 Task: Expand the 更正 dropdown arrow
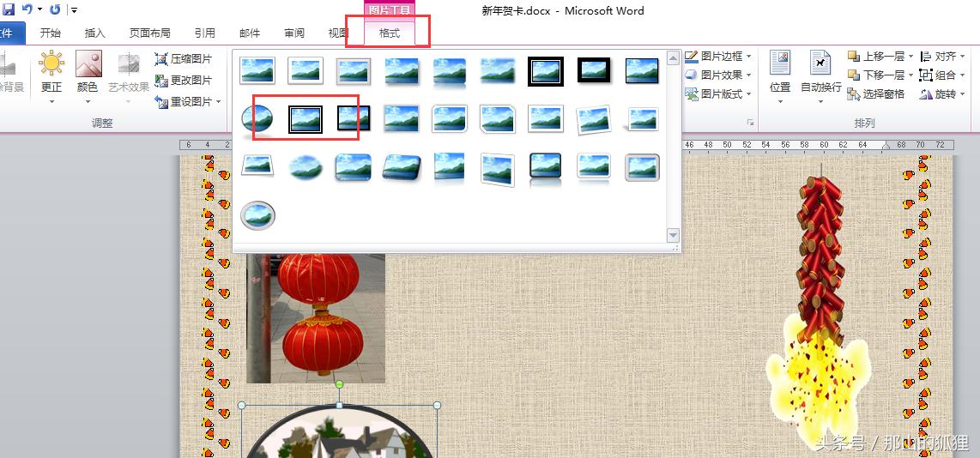point(51,101)
